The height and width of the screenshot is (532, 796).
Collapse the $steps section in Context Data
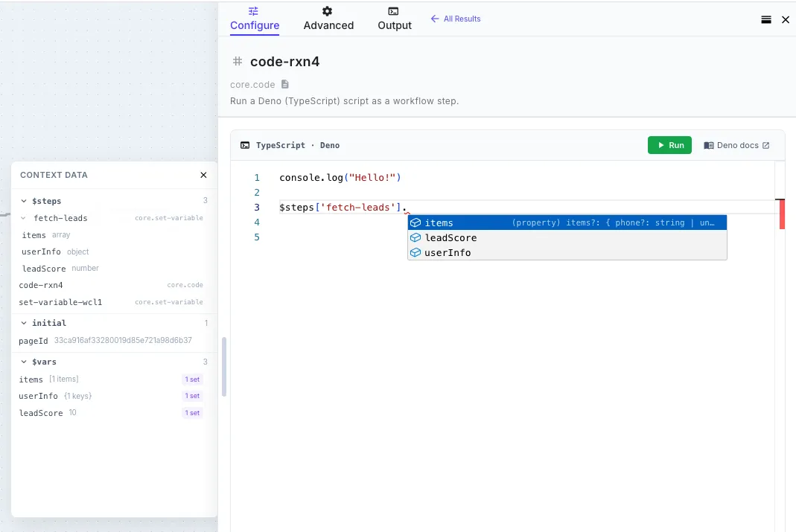23,201
